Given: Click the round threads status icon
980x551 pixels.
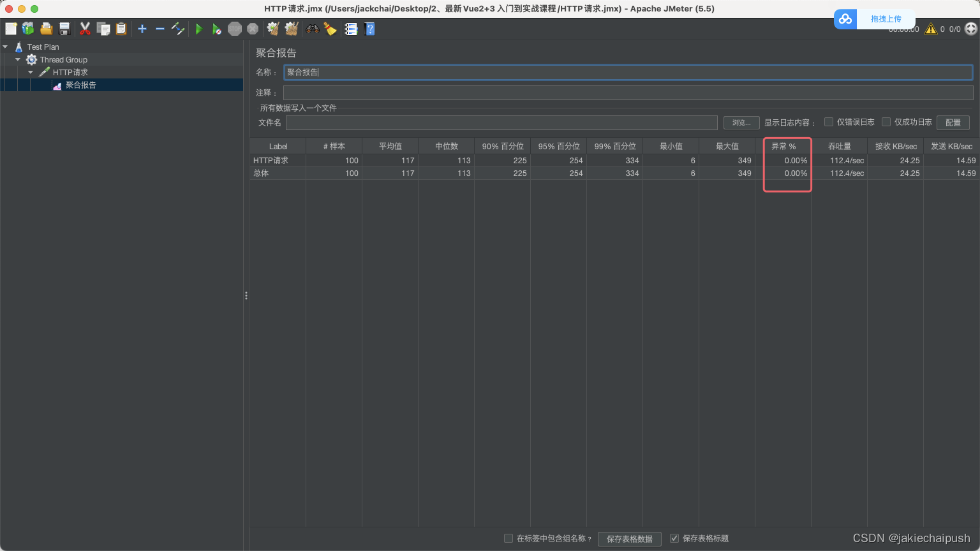Looking at the screenshot, I should click(971, 29).
